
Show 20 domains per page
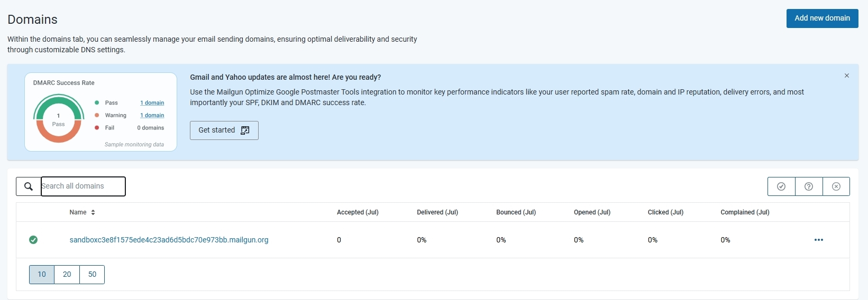(67, 275)
